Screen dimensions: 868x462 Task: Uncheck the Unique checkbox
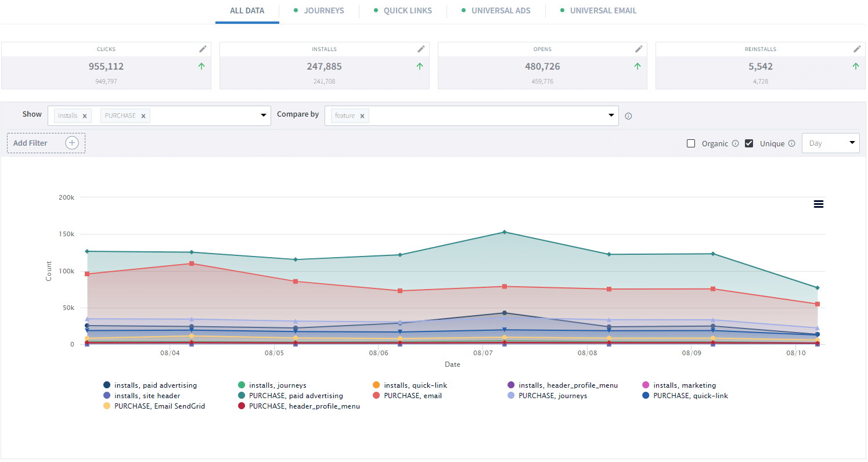tap(748, 143)
